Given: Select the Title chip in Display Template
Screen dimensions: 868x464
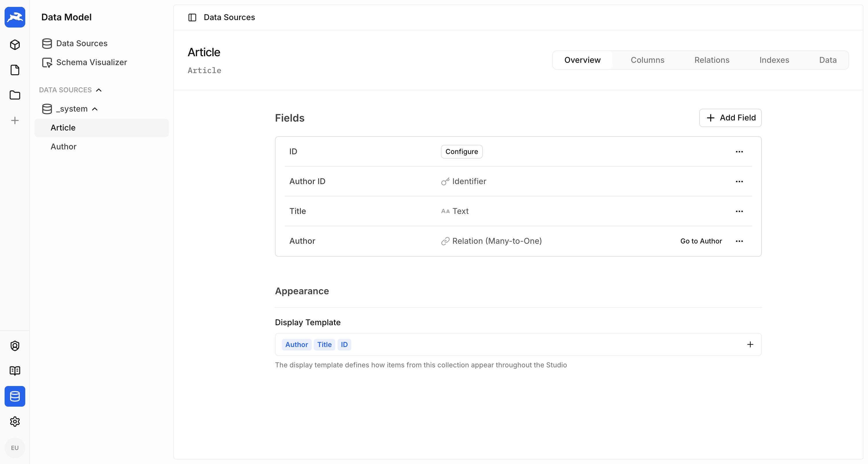Looking at the screenshot, I should click(x=324, y=344).
